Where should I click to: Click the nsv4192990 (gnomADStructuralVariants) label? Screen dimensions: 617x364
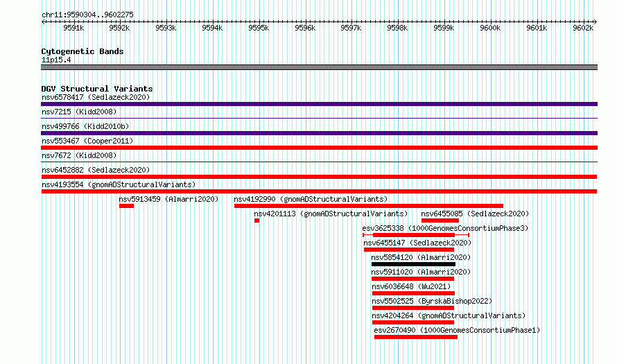[311, 199]
